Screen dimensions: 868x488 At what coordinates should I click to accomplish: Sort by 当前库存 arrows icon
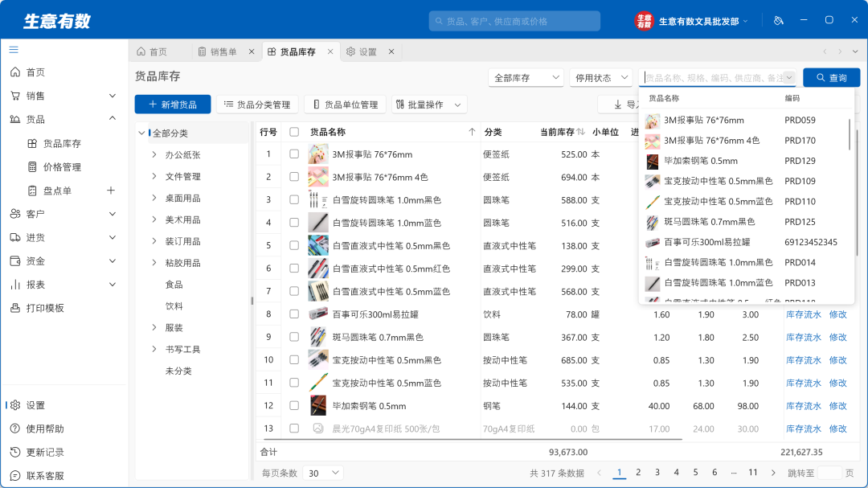point(581,132)
